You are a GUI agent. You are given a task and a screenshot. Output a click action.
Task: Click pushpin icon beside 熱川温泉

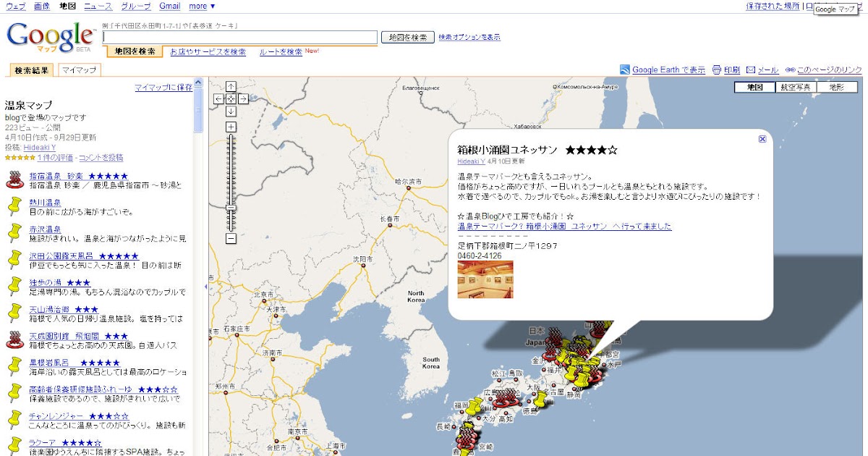(14, 208)
